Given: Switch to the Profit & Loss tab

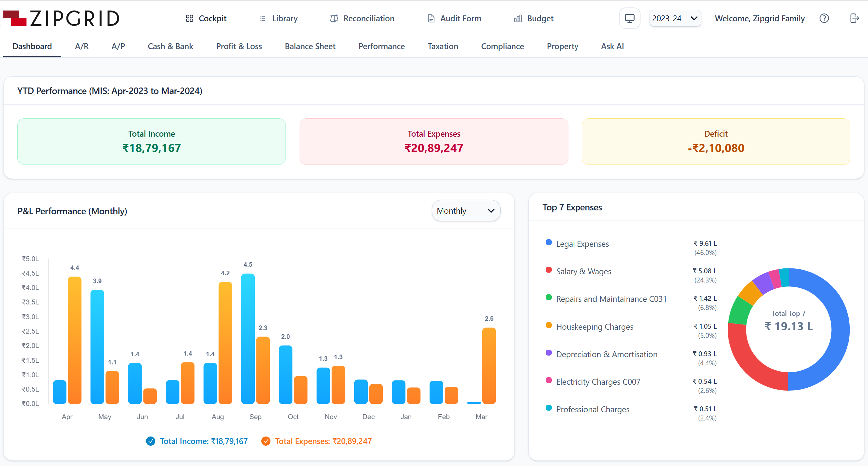Looking at the screenshot, I should [x=239, y=46].
